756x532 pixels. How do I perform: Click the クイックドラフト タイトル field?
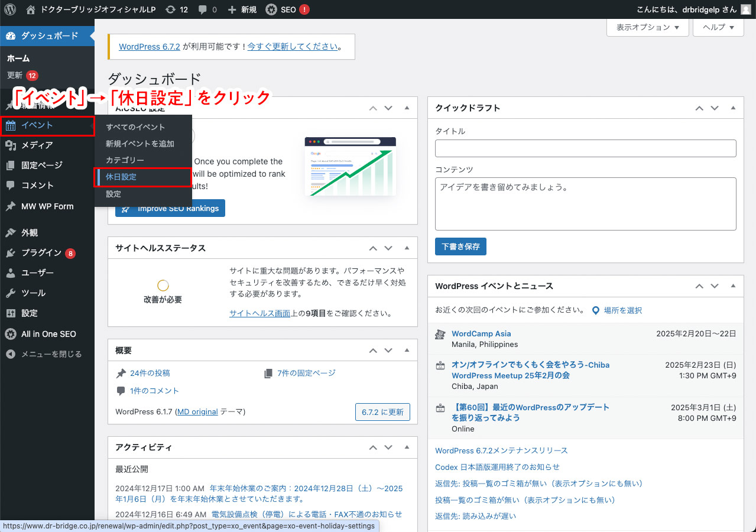click(x=585, y=148)
